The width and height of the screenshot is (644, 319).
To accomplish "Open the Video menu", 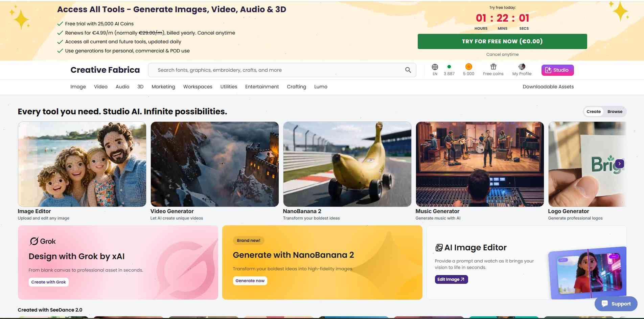I will [101, 87].
